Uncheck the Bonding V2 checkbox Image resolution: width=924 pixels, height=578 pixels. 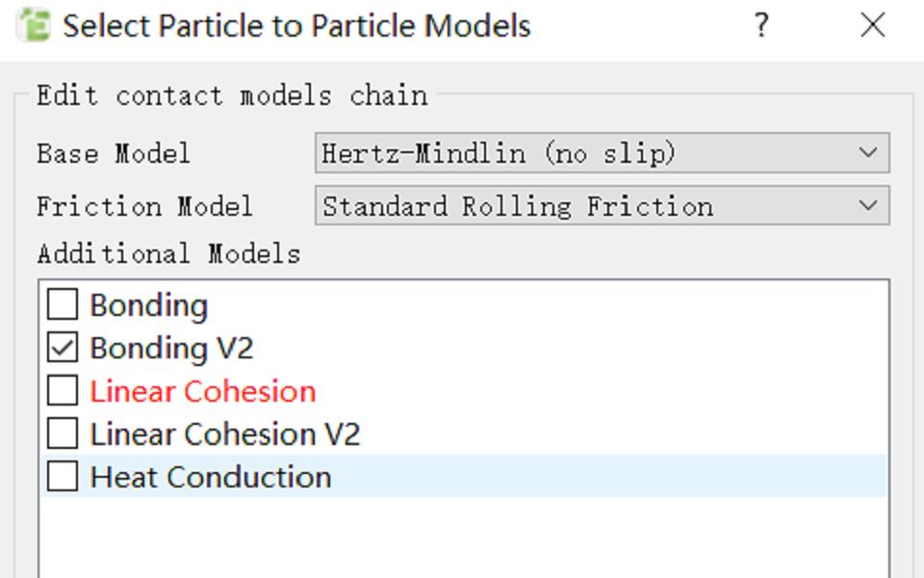click(x=63, y=348)
